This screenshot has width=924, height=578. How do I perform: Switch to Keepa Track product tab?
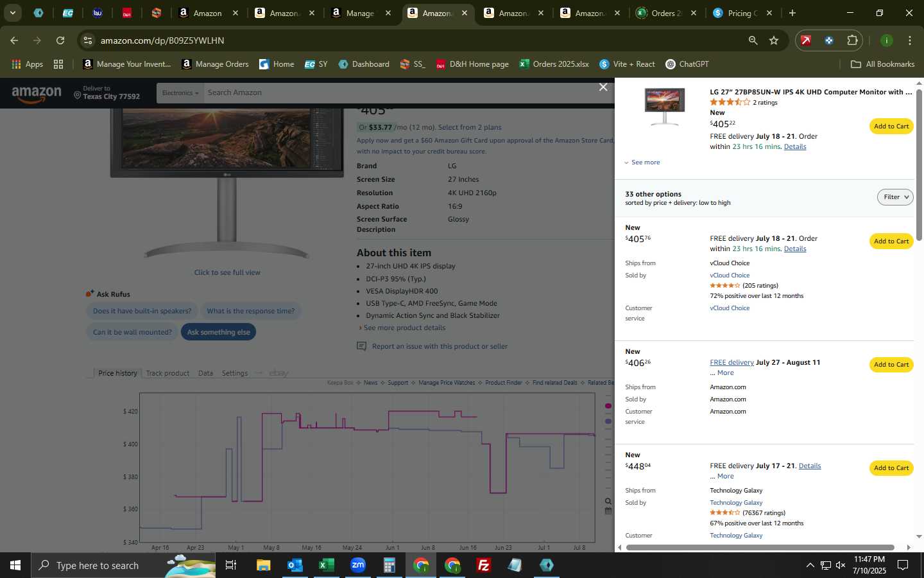(167, 373)
